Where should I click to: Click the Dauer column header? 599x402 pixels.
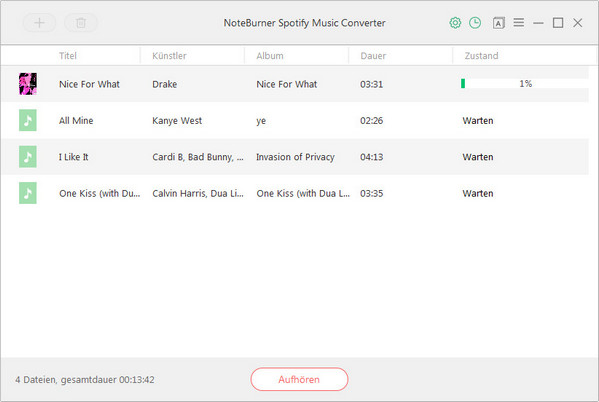[x=373, y=56]
